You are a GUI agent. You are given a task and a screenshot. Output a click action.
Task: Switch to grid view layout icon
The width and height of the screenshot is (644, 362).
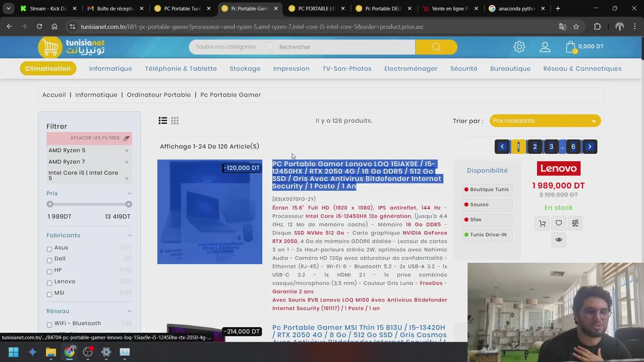click(175, 121)
